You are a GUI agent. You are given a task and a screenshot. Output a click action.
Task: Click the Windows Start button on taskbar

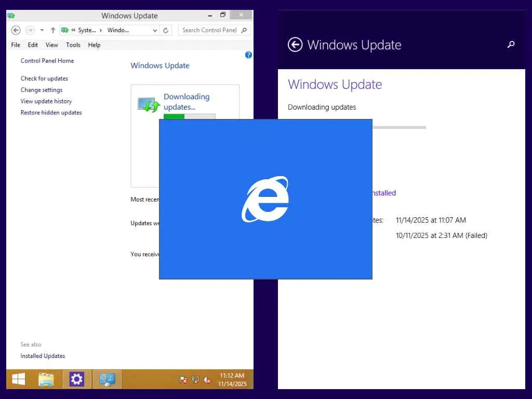(18, 379)
